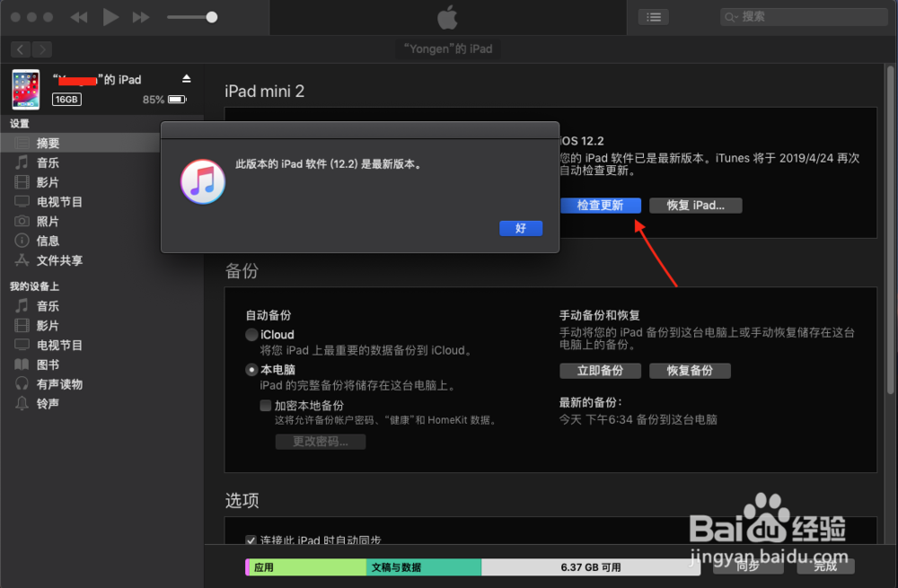Click the "Yongen"的 iPad title label
The image size is (898, 588).
click(448, 49)
